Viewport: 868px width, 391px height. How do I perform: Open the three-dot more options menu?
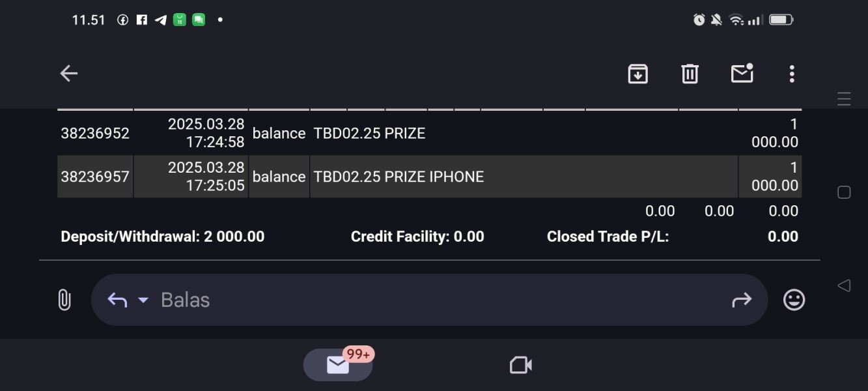[792, 74]
